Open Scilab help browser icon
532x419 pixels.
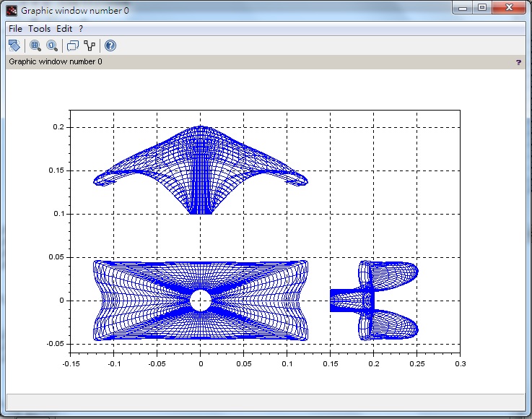point(110,46)
